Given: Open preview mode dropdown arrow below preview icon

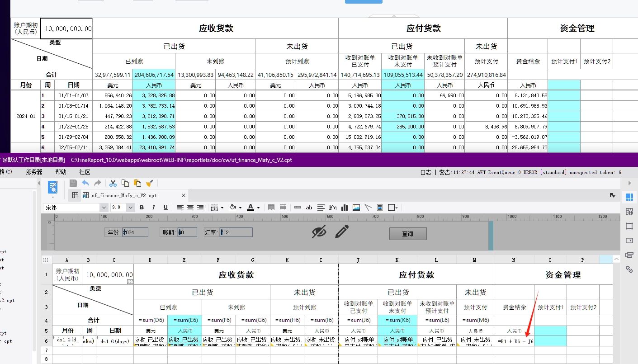Looking at the screenshot, I should pyautogui.click(x=53, y=198).
